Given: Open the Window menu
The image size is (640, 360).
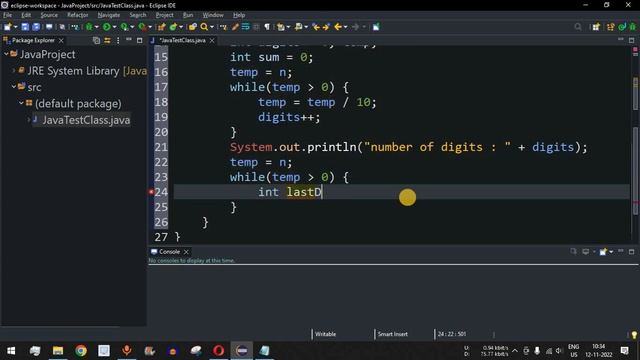Looking at the screenshot, I should (x=213, y=15).
